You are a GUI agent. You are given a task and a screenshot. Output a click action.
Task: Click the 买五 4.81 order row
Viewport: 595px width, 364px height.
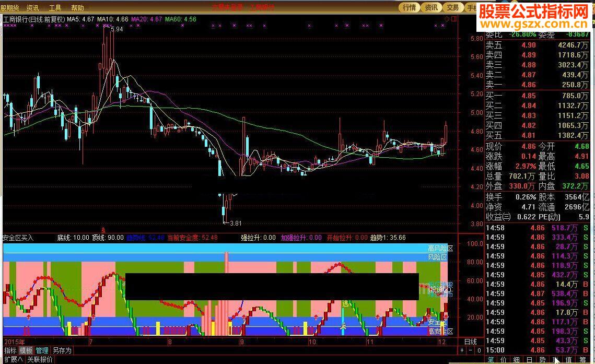[536, 135]
